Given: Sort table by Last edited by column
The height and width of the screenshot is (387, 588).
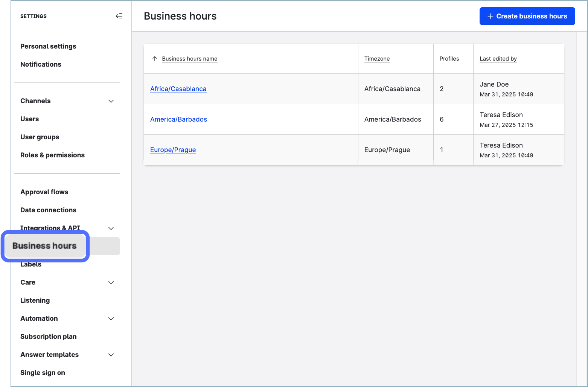Looking at the screenshot, I should (498, 59).
